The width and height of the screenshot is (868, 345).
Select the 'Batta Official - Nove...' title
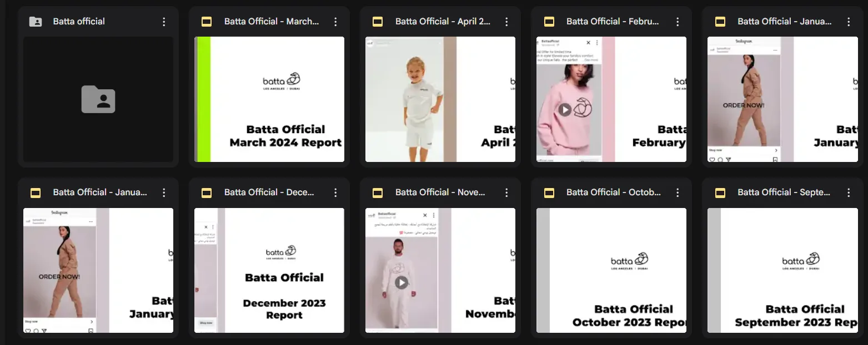(440, 192)
